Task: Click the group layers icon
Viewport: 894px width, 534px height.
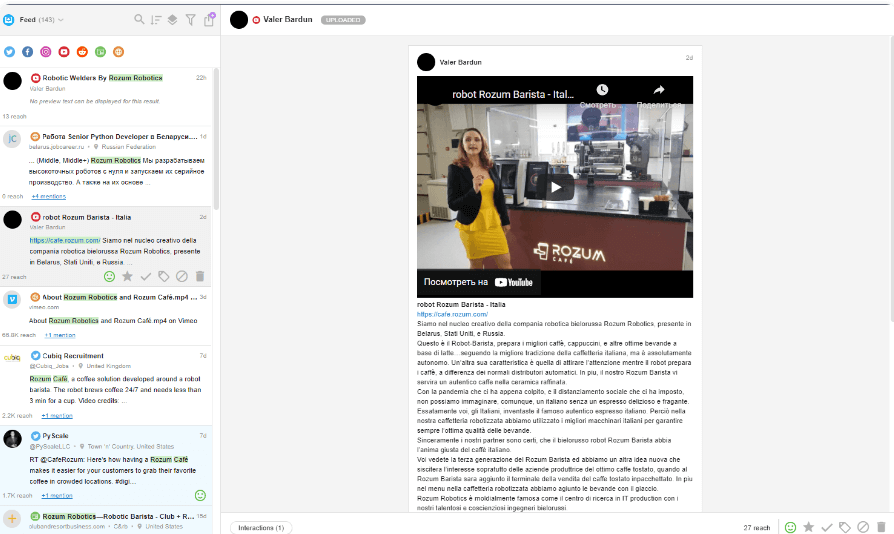Action: click(x=173, y=19)
